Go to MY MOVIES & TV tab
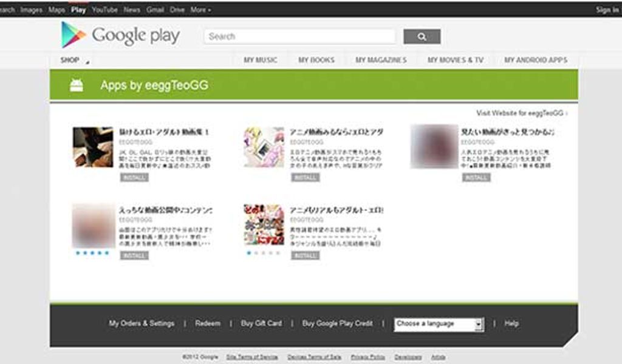The image size is (622, 364). [x=455, y=60]
